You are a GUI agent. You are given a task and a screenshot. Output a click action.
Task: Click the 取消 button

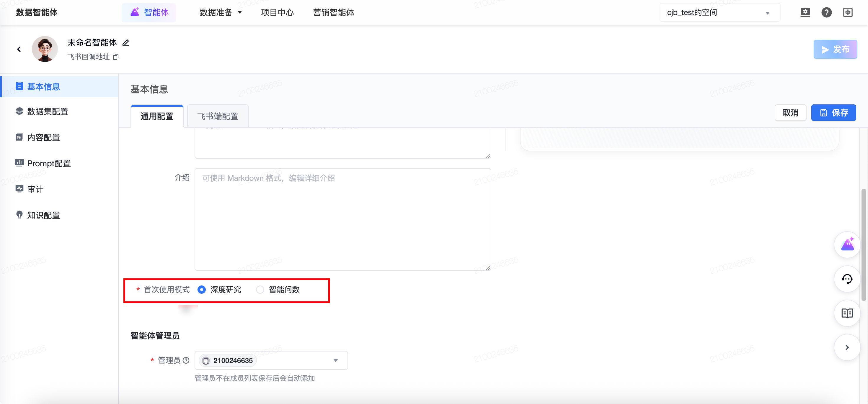tap(790, 113)
